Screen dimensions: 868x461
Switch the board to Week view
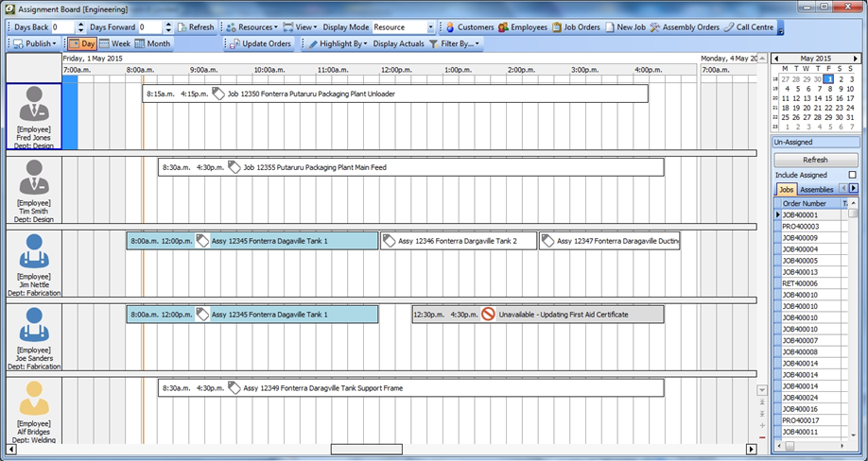pos(114,43)
